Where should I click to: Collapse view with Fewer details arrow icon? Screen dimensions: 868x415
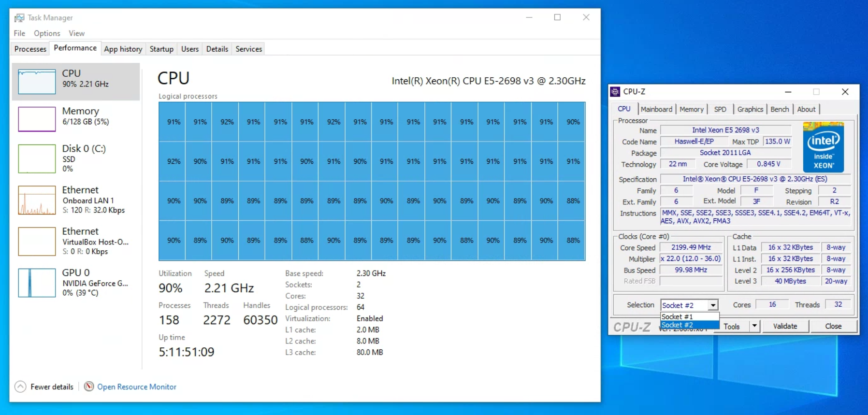click(20, 386)
